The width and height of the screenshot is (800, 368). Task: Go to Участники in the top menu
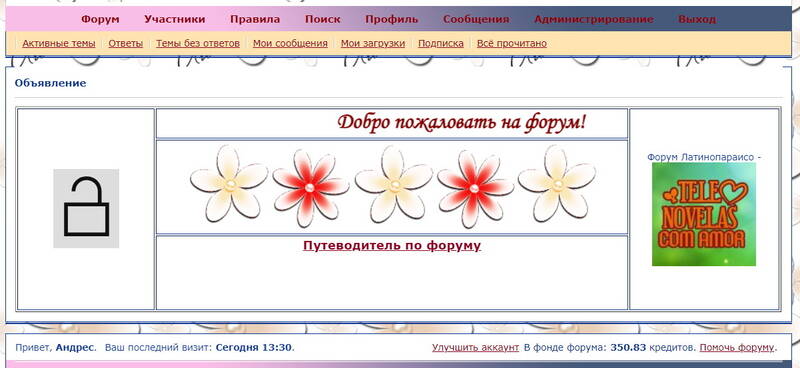point(174,19)
